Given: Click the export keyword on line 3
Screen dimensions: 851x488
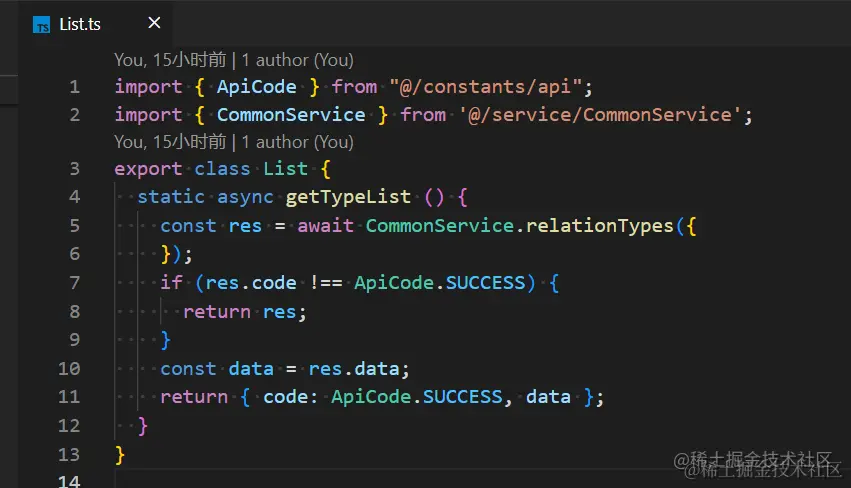Looking at the screenshot, I should (x=148, y=169).
